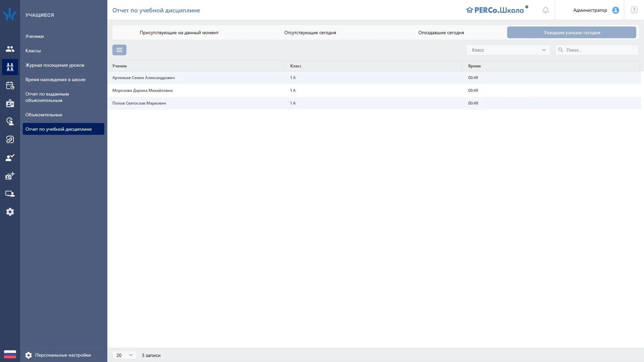Click the Администратор user name
The image size is (644, 362).
point(590,10)
